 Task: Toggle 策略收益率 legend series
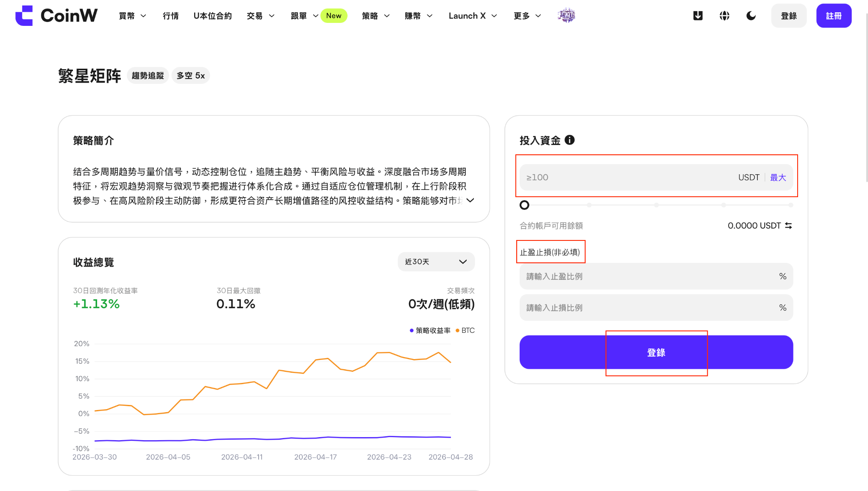point(430,330)
